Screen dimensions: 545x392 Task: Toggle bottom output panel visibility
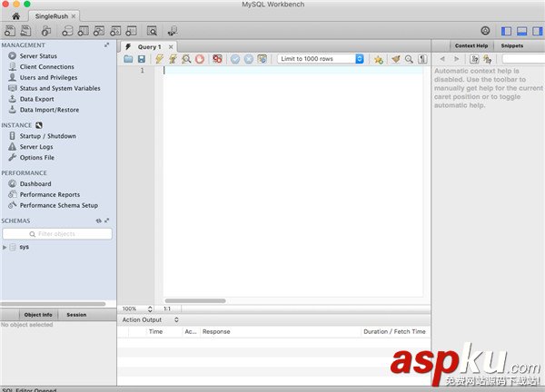click(x=521, y=31)
